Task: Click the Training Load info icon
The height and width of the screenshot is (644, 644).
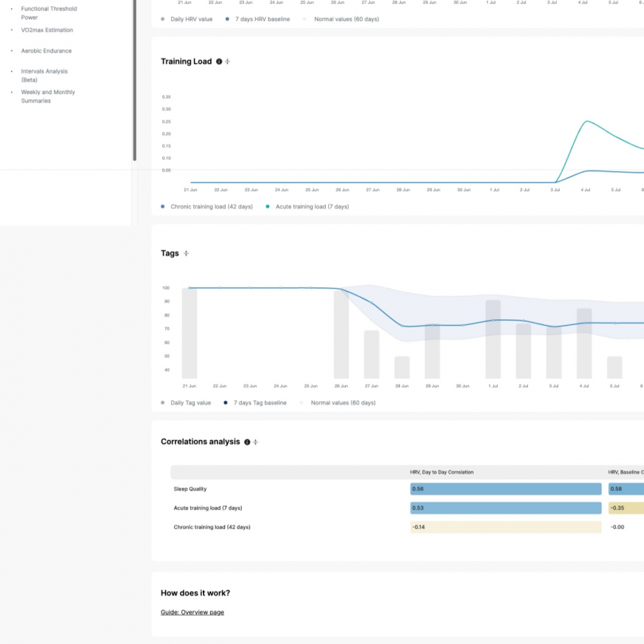Action: [219, 61]
